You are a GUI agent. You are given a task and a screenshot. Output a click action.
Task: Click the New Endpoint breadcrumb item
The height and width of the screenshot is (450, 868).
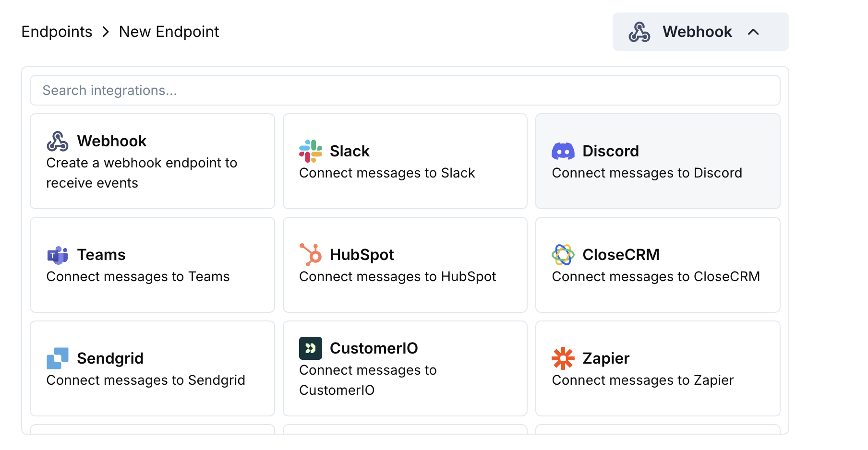pos(169,32)
